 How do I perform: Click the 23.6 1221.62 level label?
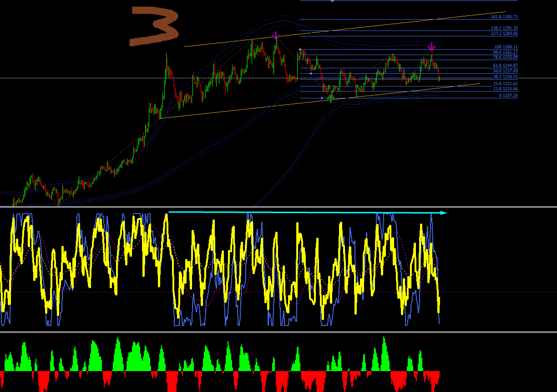tap(505, 84)
